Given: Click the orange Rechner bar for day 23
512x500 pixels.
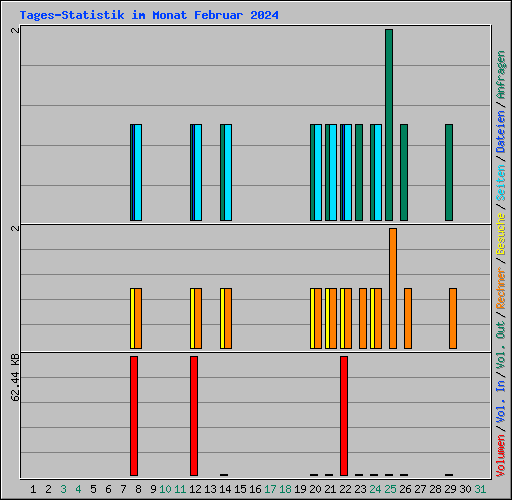Looking at the screenshot, I should 363,319.
